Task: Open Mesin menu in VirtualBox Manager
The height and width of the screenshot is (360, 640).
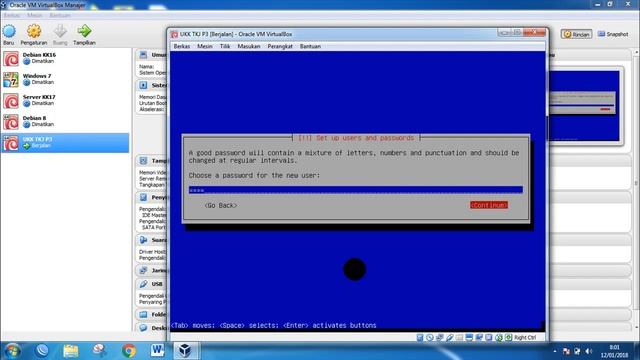Action: click(35, 16)
